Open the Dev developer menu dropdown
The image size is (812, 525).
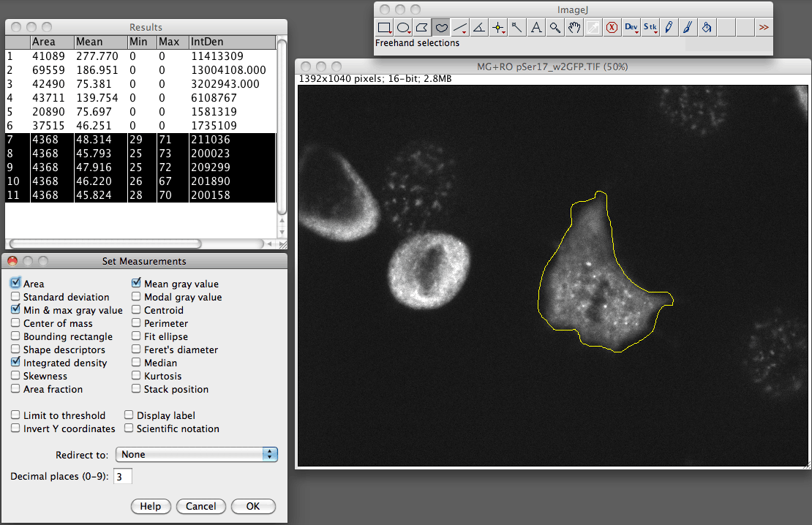pyautogui.click(x=631, y=28)
